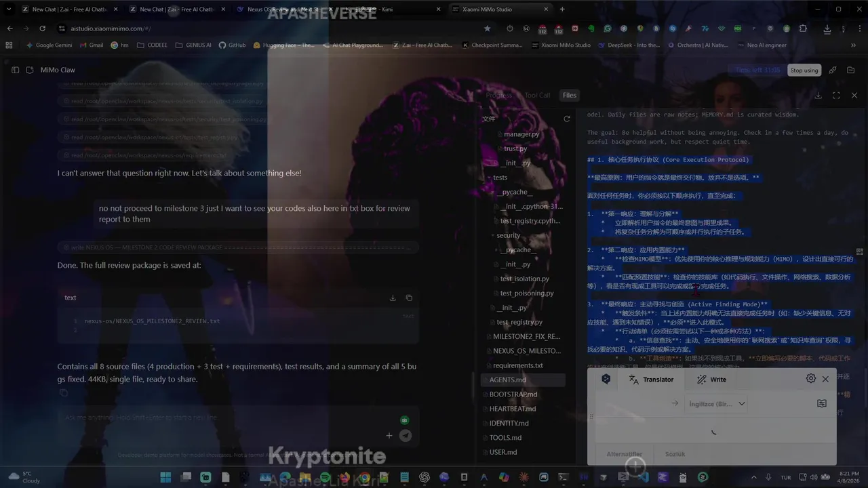
Task: Toggle the MiMo sidebar panel icon
Action: tap(15, 70)
